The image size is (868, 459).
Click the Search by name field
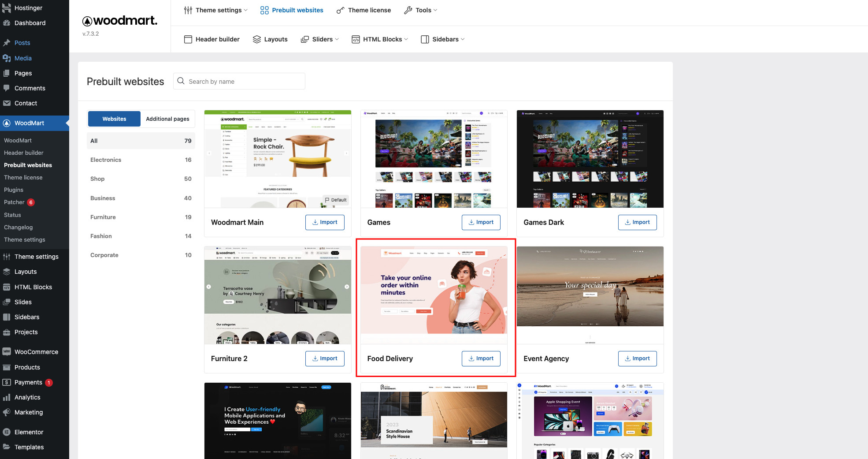[x=239, y=81]
